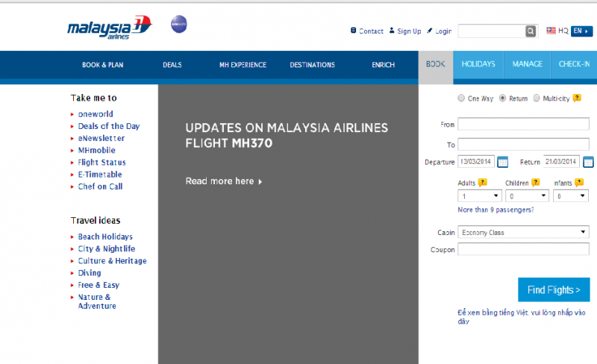The height and width of the screenshot is (364, 597).
Task: Open Culture & Heritage link
Action: [113, 261]
